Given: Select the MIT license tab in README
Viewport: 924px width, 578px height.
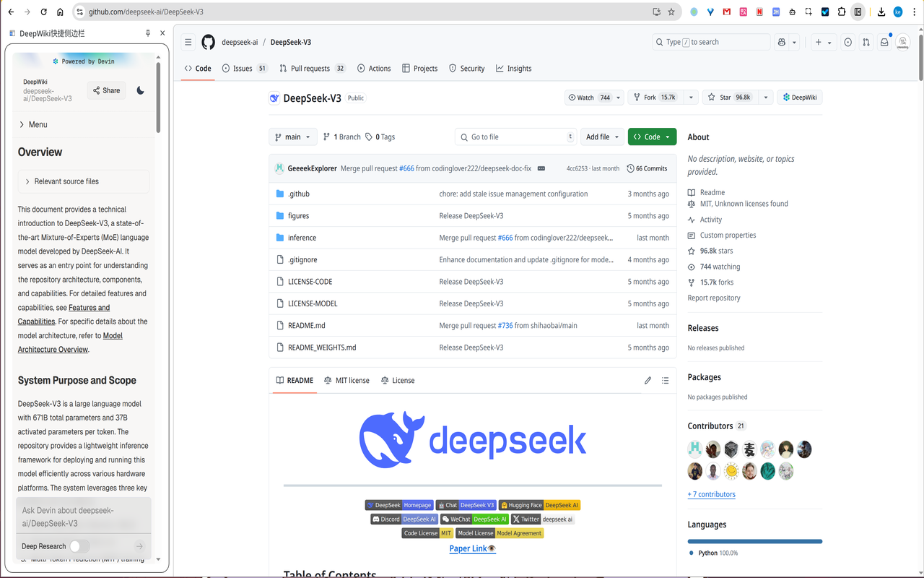Looking at the screenshot, I should pos(346,380).
